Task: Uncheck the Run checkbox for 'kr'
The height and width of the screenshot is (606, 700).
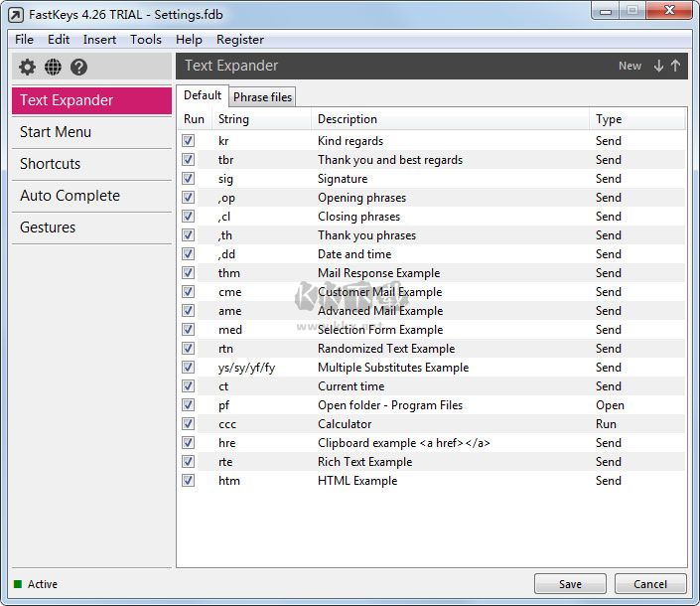Action: (x=189, y=141)
